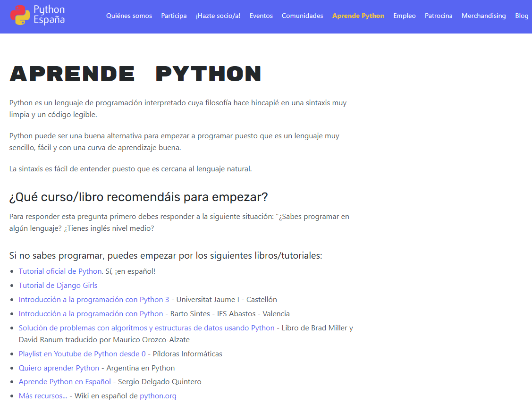The height and width of the screenshot is (404, 532).
Task: Open Solución de problemas con algoritmos link
Action: pos(146,328)
